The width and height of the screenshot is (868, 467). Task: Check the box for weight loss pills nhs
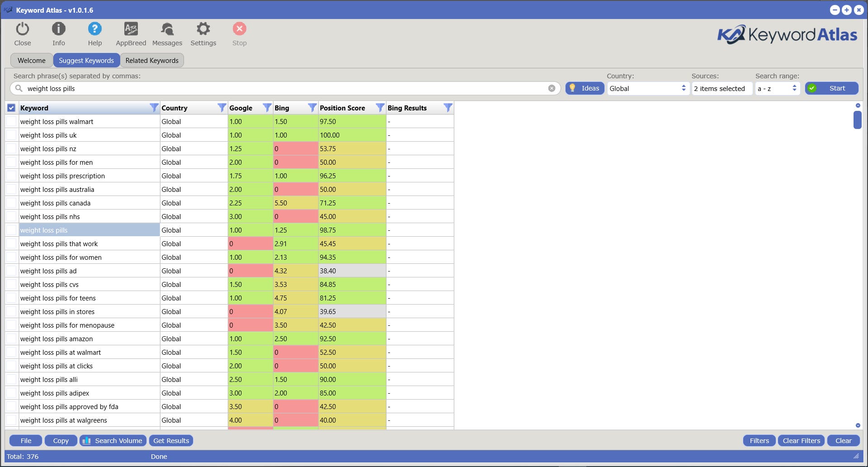pyautogui.click(x=11, y=216)
